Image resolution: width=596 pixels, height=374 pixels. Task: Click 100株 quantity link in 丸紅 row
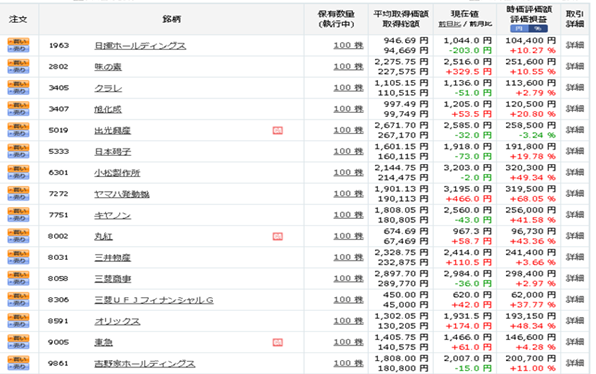pos(348,236)
